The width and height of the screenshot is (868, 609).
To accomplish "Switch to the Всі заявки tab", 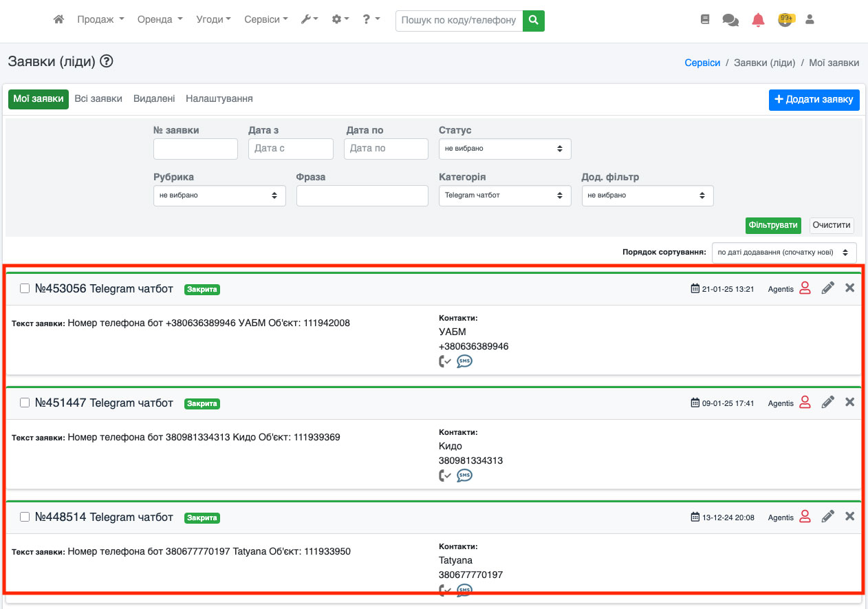I will point(98,99).
